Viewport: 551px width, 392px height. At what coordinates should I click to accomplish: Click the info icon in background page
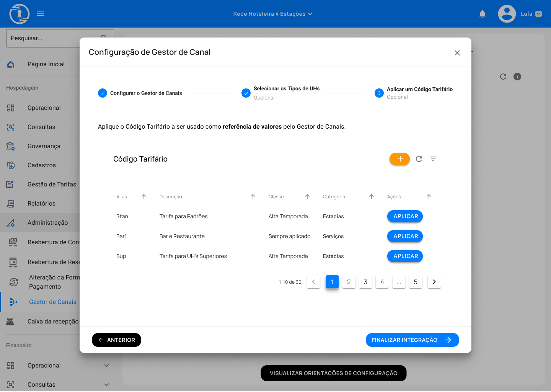517,77
